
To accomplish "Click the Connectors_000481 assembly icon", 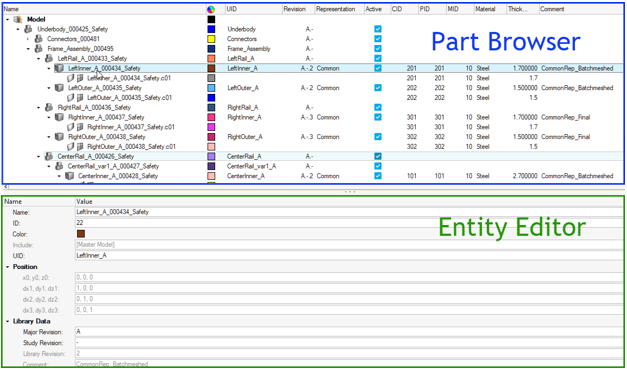I will [38, 39].
